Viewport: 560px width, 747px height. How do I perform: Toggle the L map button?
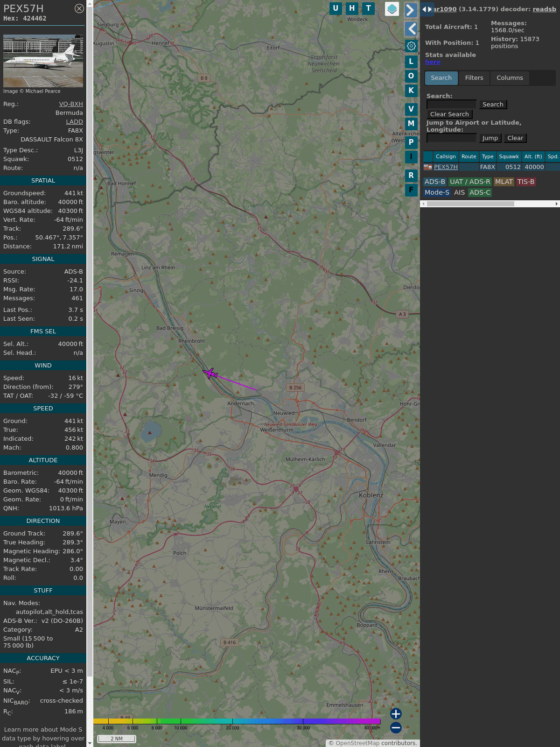tap(411, 62)
